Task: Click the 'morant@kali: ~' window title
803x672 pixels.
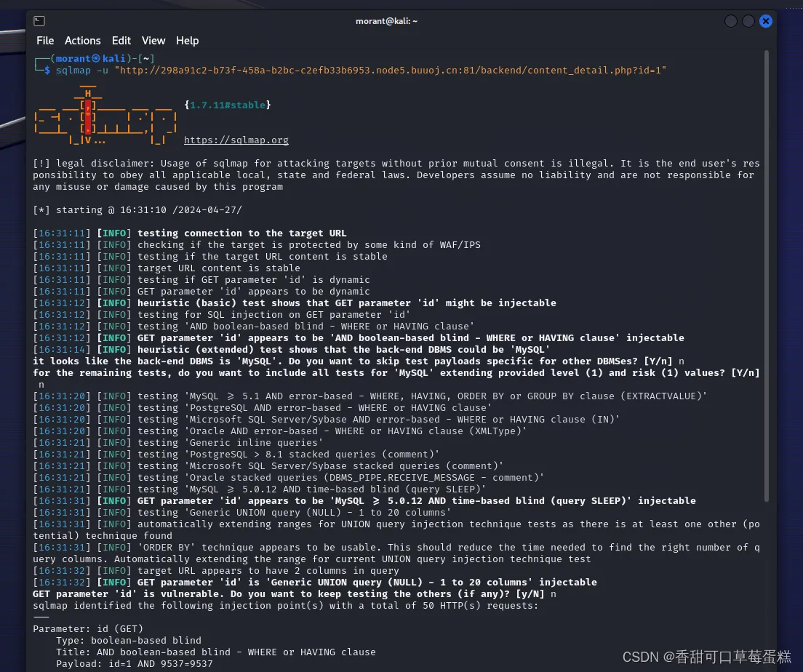Action: 387,21
